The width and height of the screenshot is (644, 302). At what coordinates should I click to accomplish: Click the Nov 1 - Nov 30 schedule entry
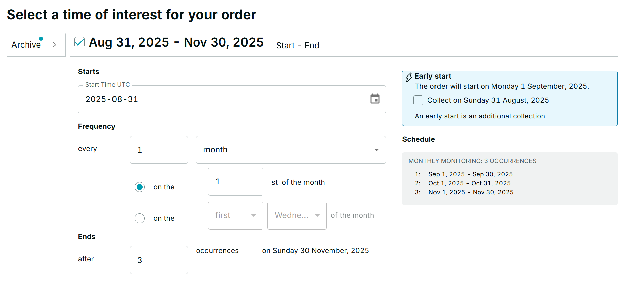point(471,192)
